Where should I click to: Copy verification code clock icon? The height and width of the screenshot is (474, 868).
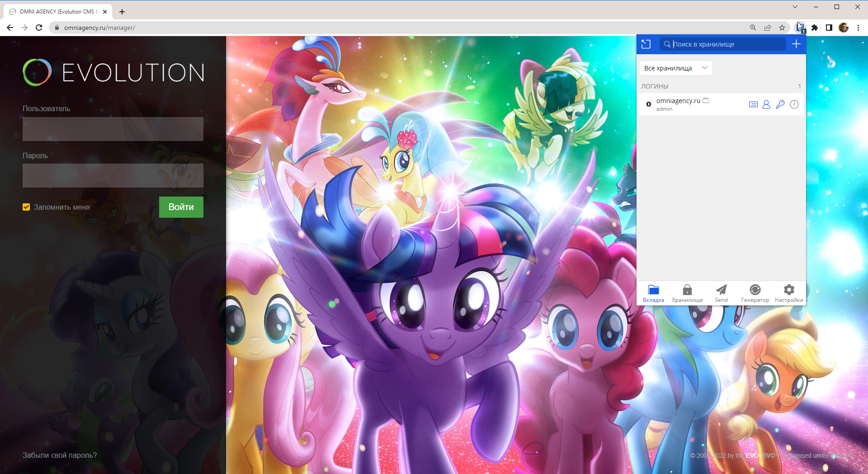794,104
